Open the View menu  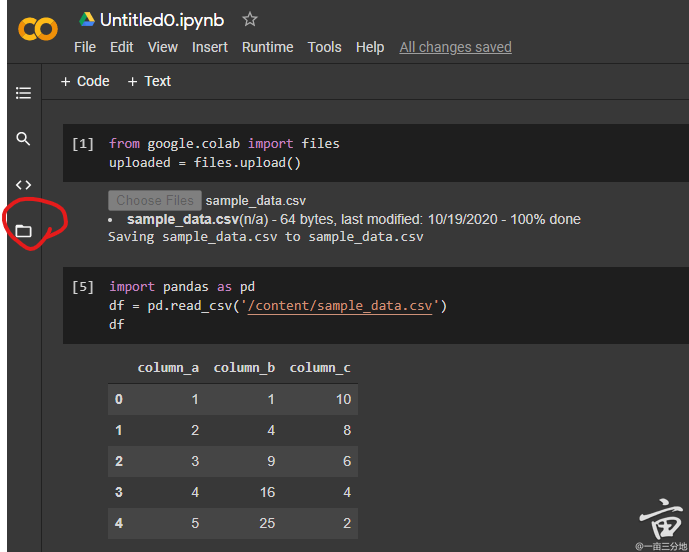point(162,47)
